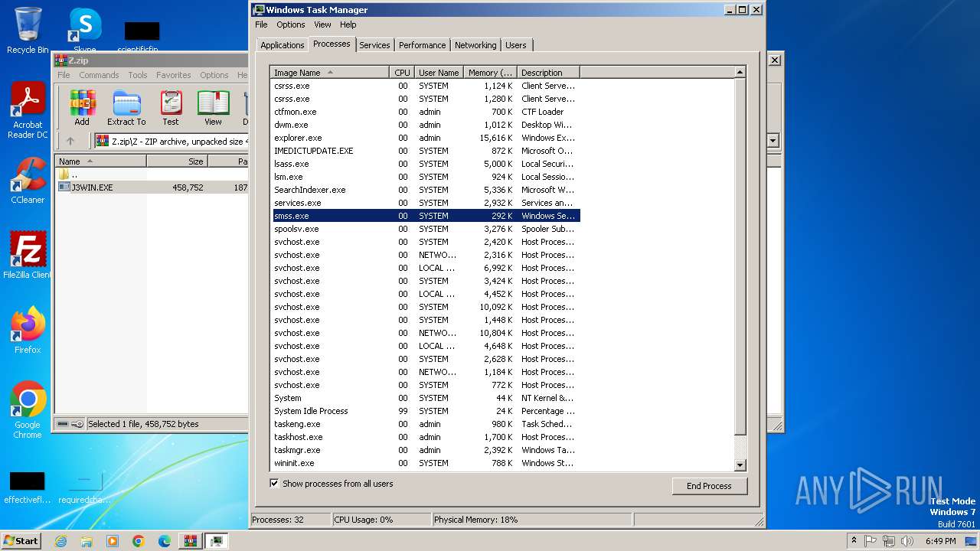980x551 pixels.
Task: Select Acrobat Reader DC desktop icon
Action: 28,110
